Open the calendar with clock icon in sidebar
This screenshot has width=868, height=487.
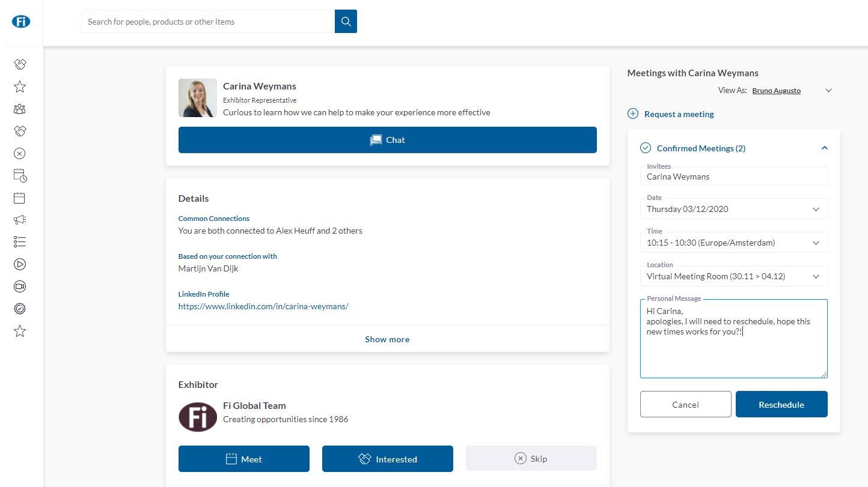point(20,175)
